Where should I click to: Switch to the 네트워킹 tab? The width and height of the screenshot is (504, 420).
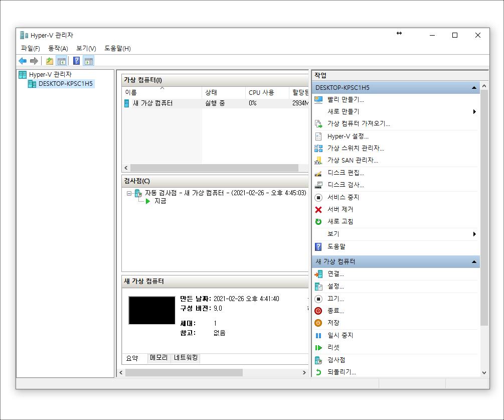pos(186,358)
